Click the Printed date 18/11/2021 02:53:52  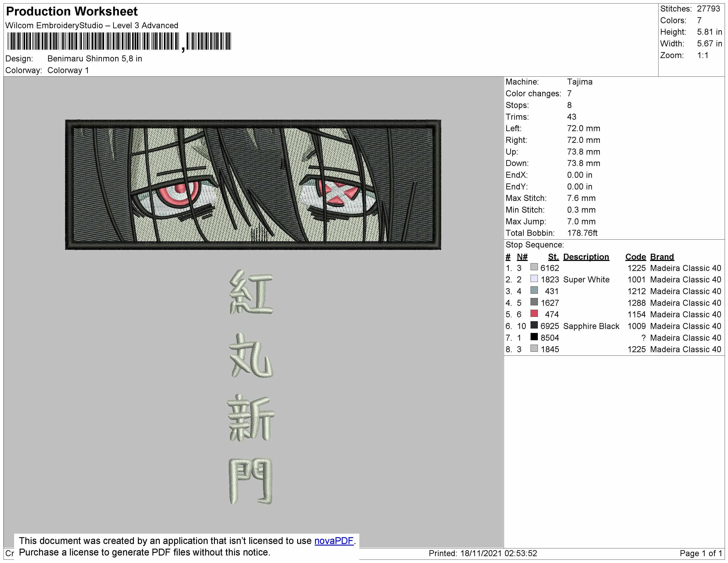point(483,553)
